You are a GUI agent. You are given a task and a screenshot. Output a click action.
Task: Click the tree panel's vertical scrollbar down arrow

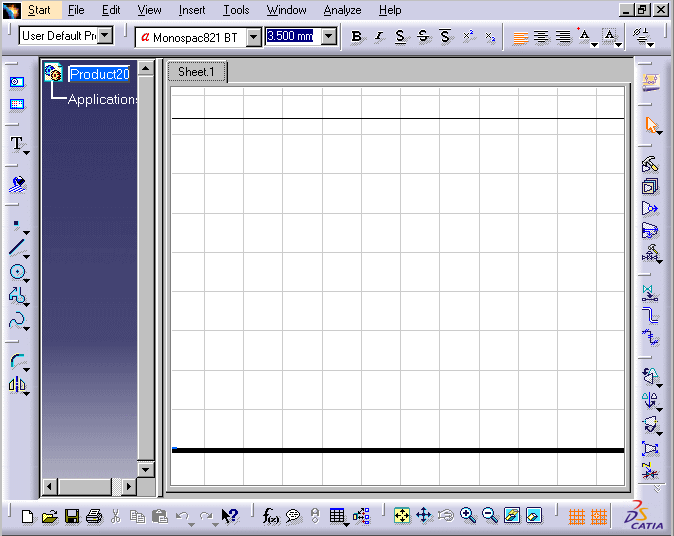coord(145,469)
